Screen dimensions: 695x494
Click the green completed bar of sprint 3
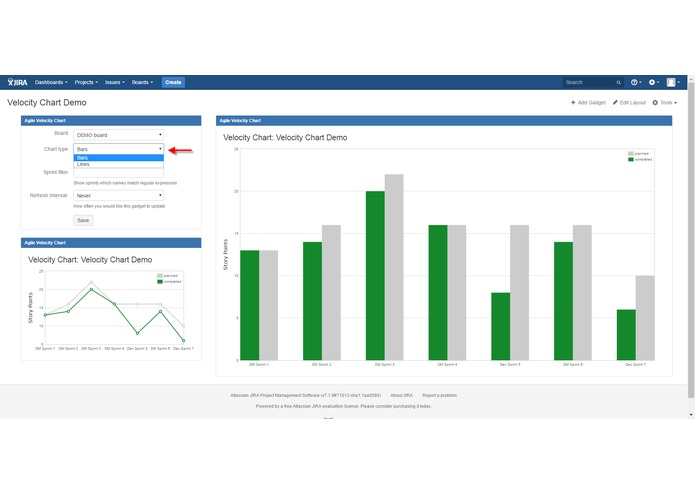pos(375,276)
